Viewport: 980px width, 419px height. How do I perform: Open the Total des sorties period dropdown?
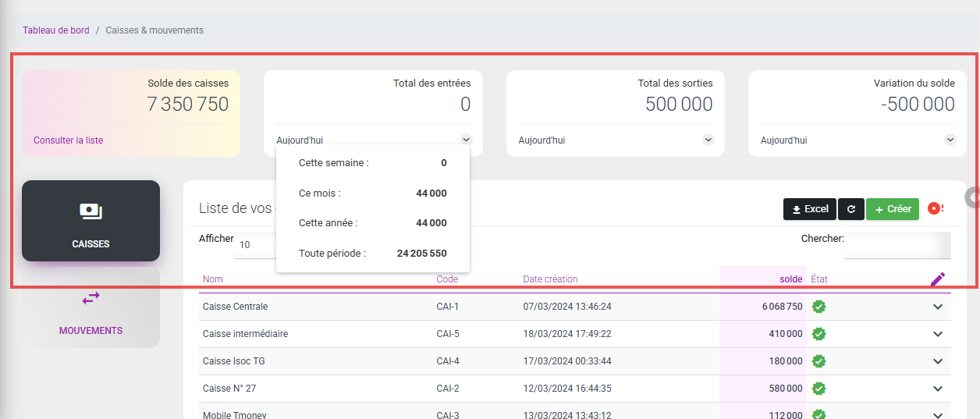coord(708,140)
